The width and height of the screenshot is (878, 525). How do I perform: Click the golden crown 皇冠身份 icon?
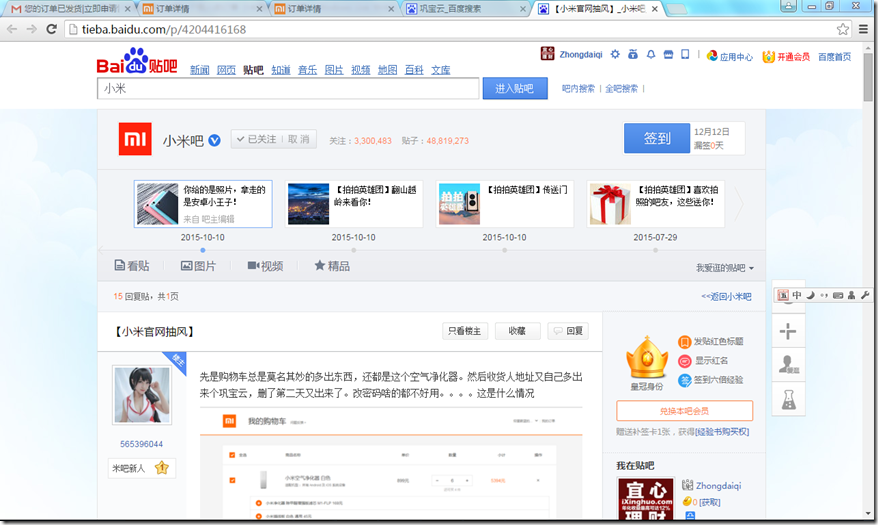click(647, 358)
